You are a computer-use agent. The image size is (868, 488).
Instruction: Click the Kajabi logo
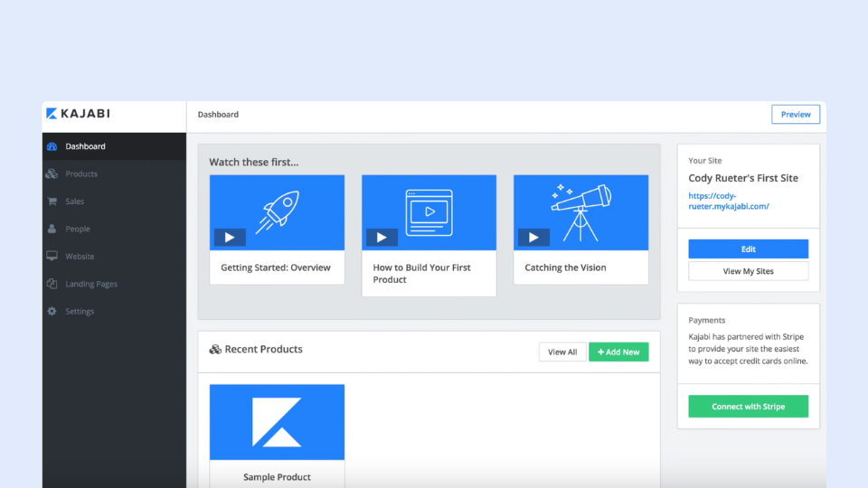(x=78, y=114)
